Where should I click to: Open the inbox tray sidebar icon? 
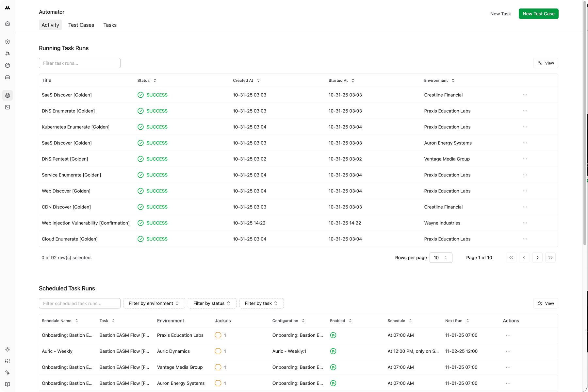click(x=8, y=77)
